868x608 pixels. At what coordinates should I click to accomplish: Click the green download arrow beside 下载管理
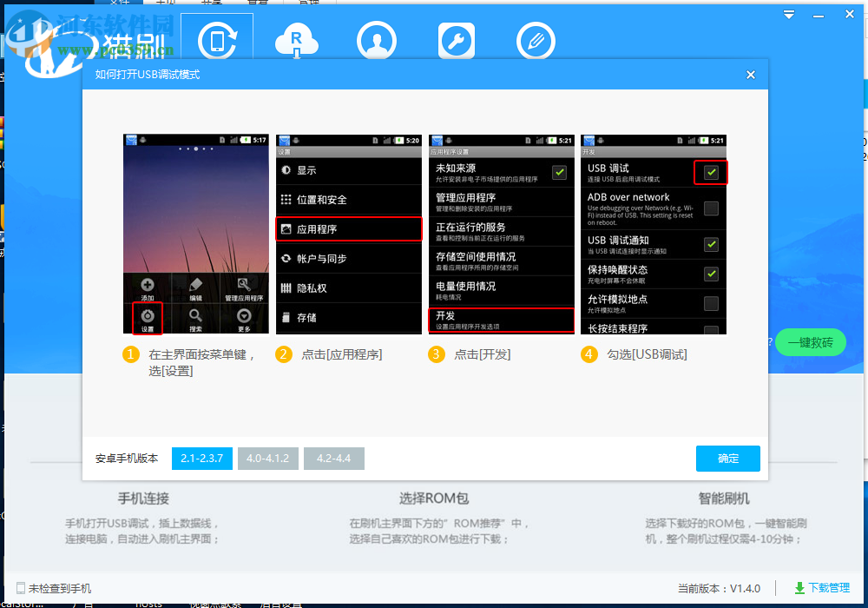click(800, 588)
